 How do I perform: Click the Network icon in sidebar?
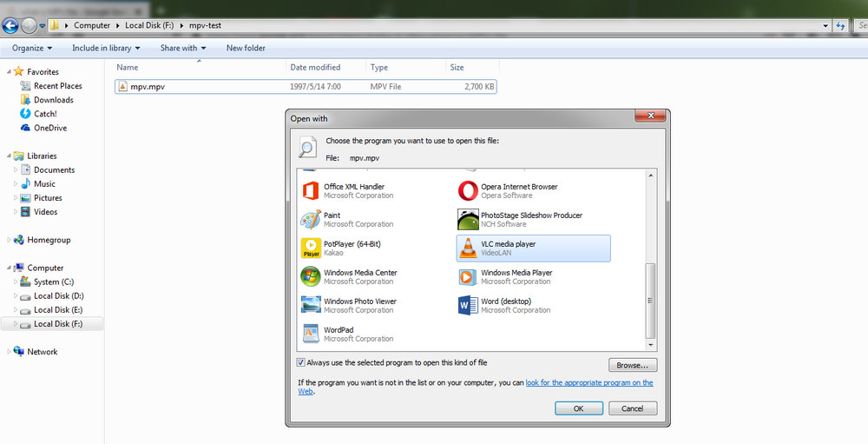click(x=19, y=351)
